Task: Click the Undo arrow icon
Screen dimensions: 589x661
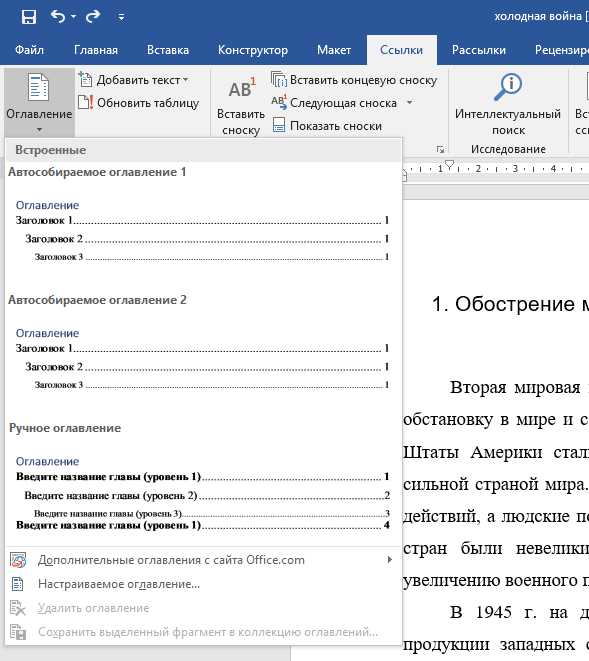Action: tap(58, 16)
